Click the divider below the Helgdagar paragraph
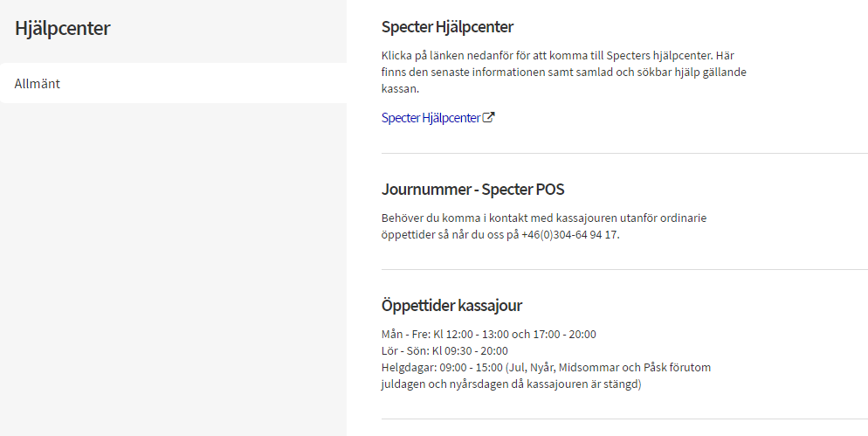 pyautogui.click(x=624, y=419)
